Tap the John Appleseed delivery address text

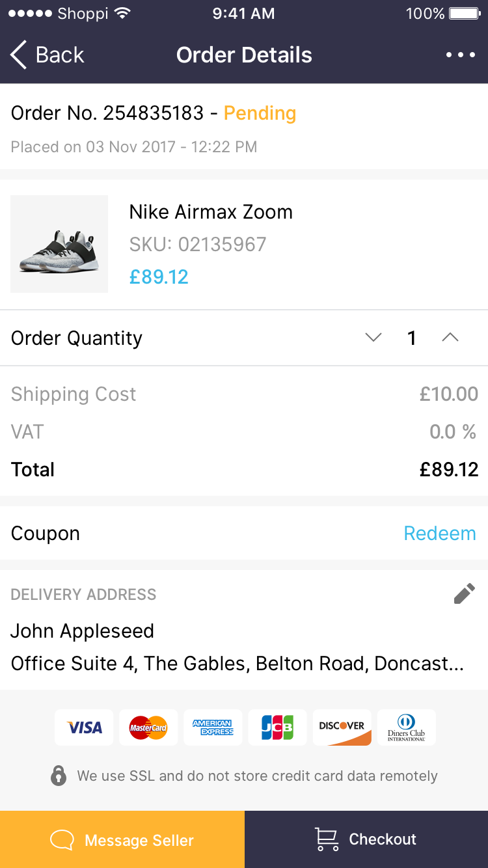click(83, 631)
